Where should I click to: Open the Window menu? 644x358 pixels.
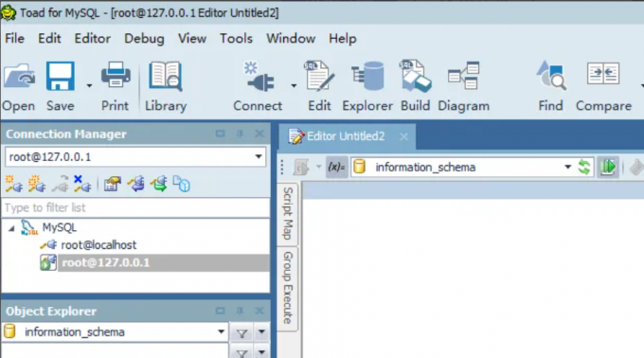click(291, 39)
